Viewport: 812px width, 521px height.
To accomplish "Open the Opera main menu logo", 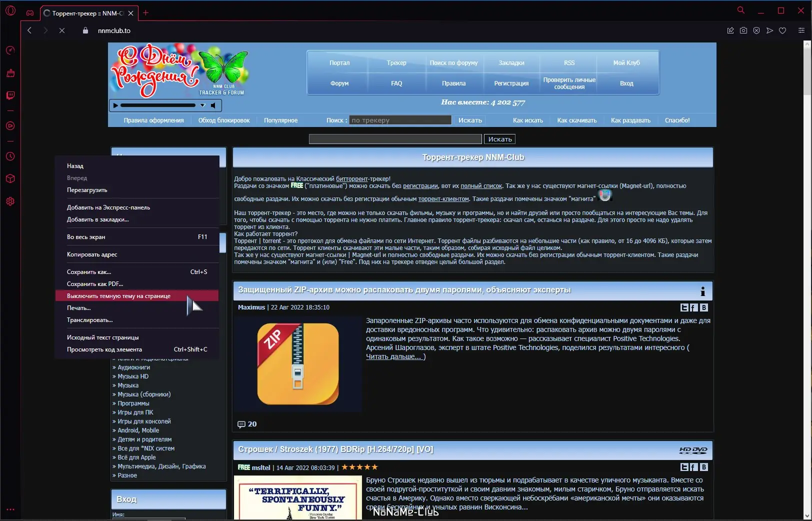I will [x=10, y=10].
